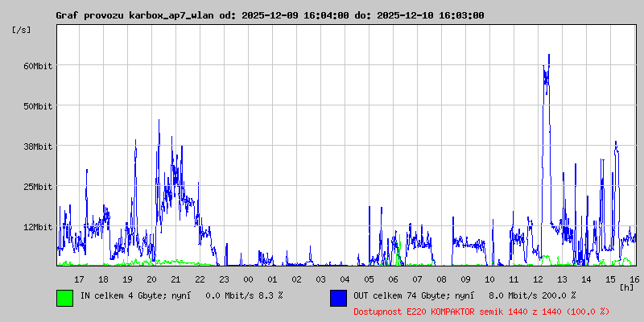Click the '50Mbit' y-axis label
This screenshot has width=644, height=322.
coord(37,106)
